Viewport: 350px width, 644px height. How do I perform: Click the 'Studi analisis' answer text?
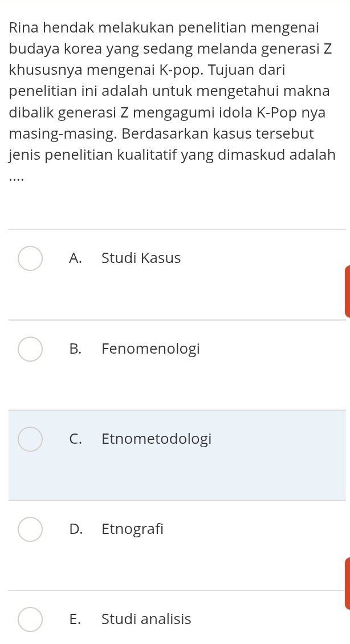(146, 619)
